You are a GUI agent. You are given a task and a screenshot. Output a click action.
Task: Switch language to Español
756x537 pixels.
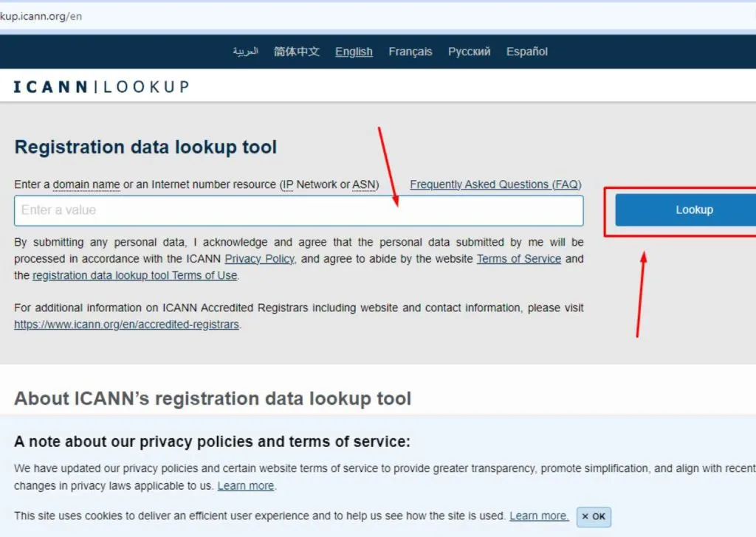click(527, 52)
